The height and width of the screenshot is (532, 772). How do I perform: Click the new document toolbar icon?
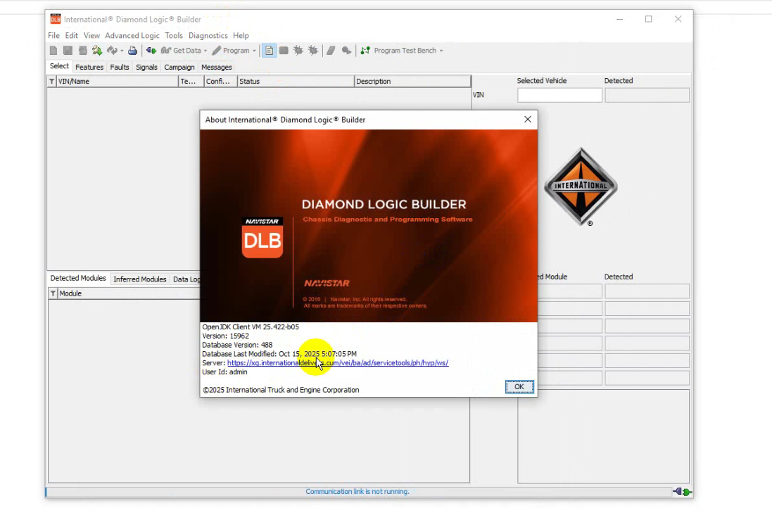coord(53,51)
